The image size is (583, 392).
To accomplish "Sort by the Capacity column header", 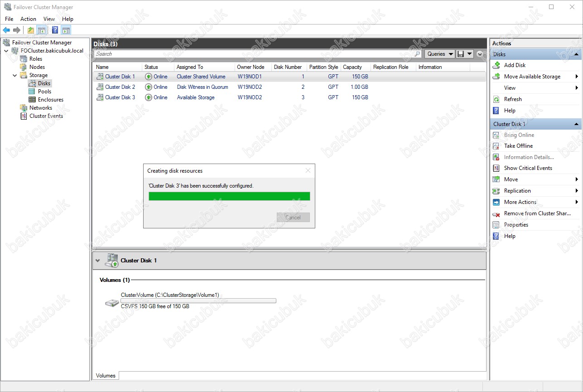I will coord(355,67).
